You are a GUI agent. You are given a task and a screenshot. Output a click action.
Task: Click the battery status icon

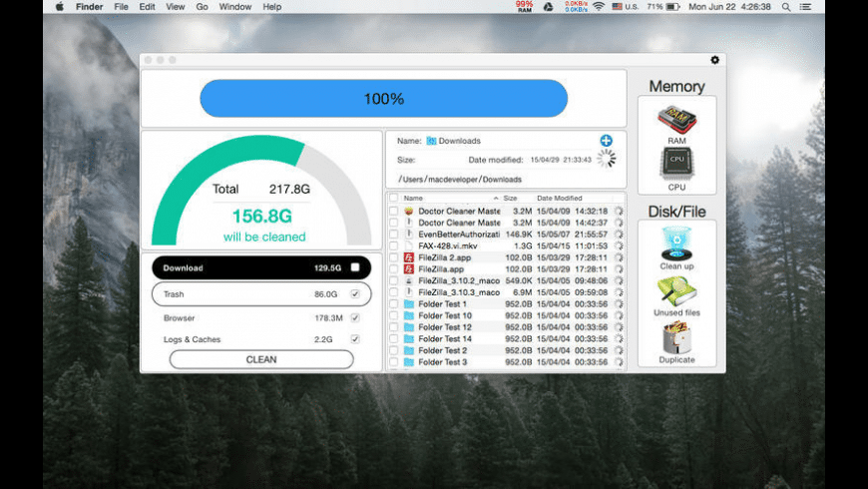coord(672,7)
